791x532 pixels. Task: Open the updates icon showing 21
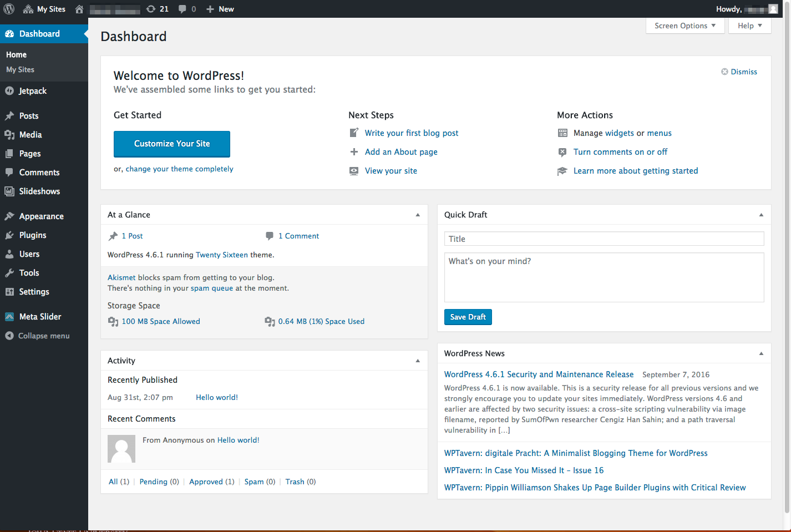click(x=157, y=9)
